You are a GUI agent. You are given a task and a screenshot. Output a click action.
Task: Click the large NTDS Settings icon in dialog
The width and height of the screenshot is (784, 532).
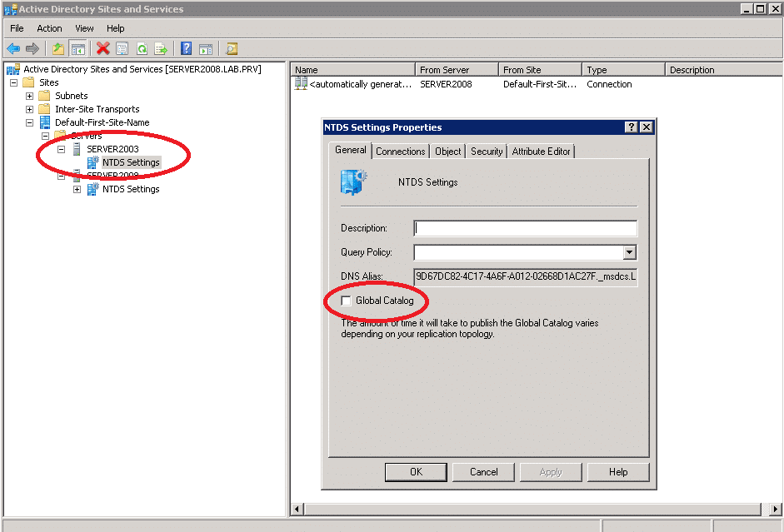pos(354,181)
